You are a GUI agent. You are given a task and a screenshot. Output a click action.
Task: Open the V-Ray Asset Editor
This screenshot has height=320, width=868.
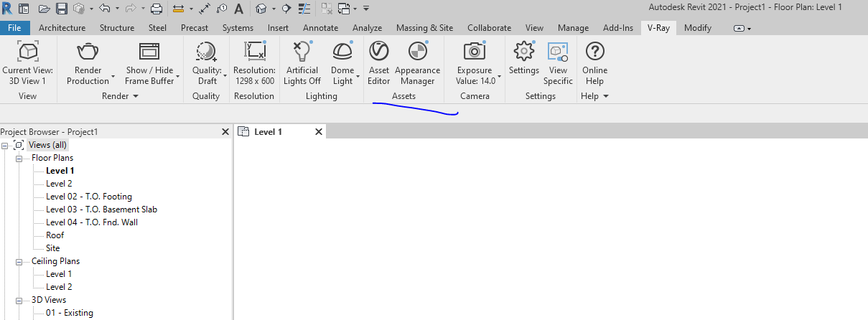(x=378, y=63)
